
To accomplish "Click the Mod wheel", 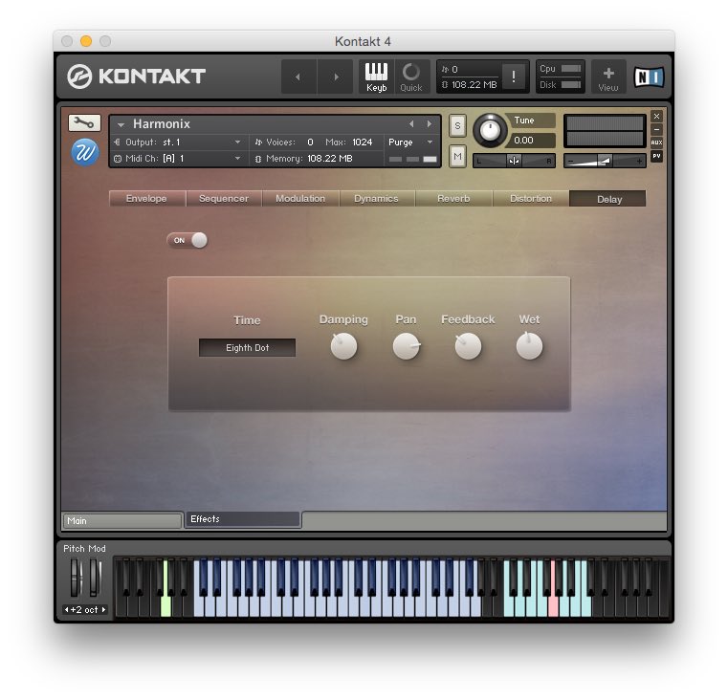I will pyautogui.click(x=95, y=578).
